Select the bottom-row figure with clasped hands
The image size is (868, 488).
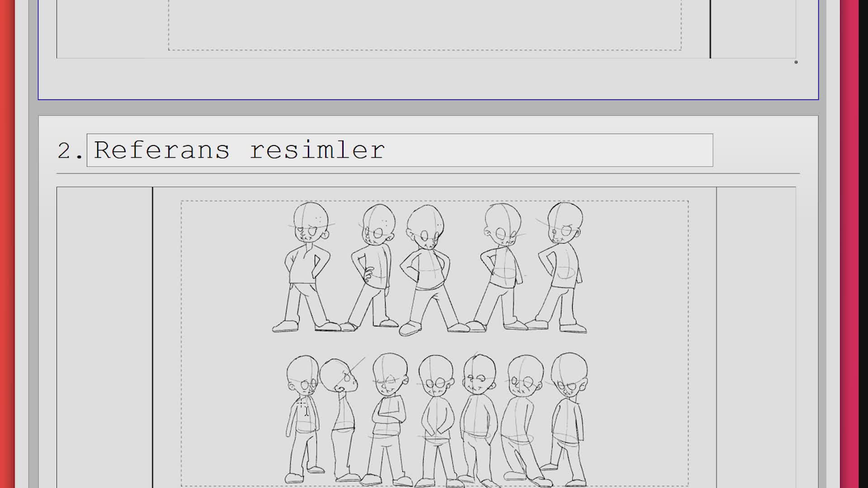tap(436, 421)
